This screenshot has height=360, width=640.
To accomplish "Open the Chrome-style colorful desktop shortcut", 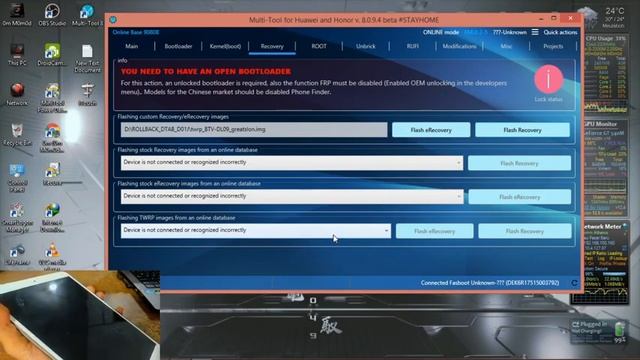I will (x=52, y=138).
